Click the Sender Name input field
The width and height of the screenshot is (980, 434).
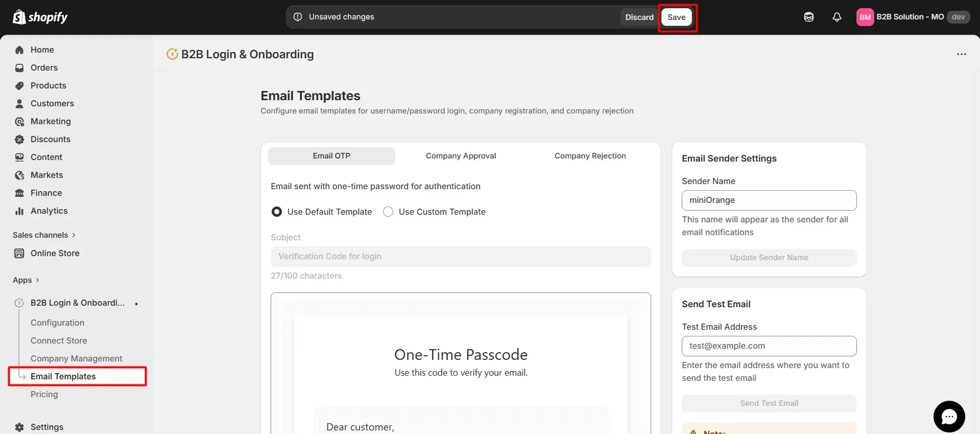click(769, 200)
